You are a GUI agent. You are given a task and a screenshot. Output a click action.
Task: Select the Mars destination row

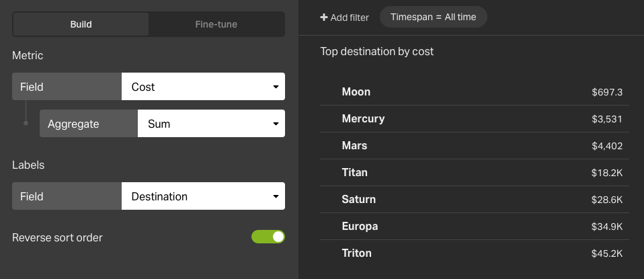click(x=475, y=145)
